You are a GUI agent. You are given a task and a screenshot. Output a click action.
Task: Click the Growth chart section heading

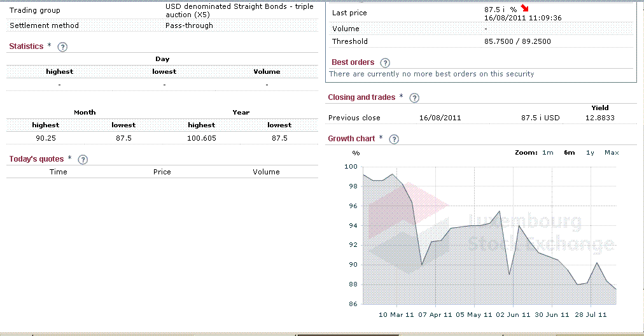pyautogui.click(x=351, y=139)
